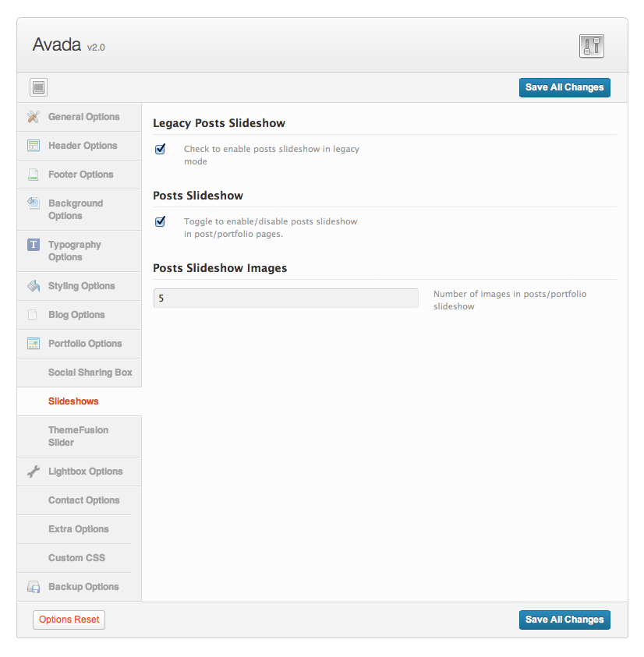Click the Header Options layout icon
644x657 pixels.
pos(33,146)
